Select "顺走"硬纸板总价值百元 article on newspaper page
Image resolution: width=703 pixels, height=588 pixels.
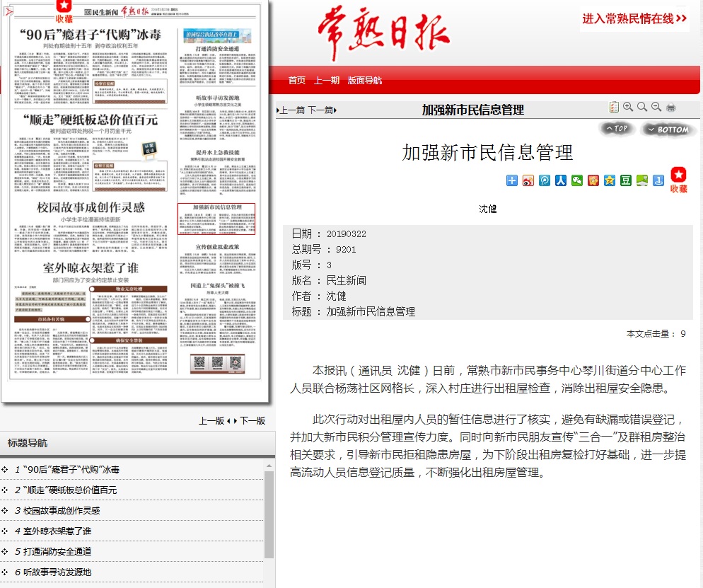click(x=91, y=153)
